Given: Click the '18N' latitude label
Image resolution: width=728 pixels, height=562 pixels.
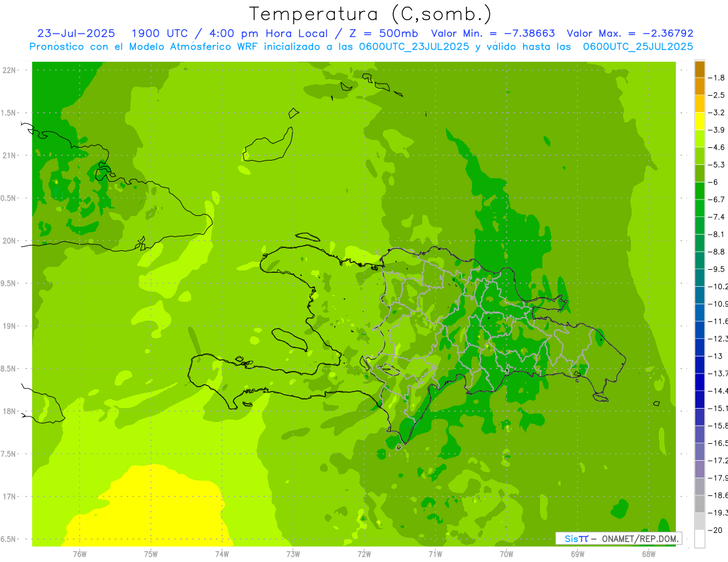Looking at the screenshot, I should (x=10, y=411).
